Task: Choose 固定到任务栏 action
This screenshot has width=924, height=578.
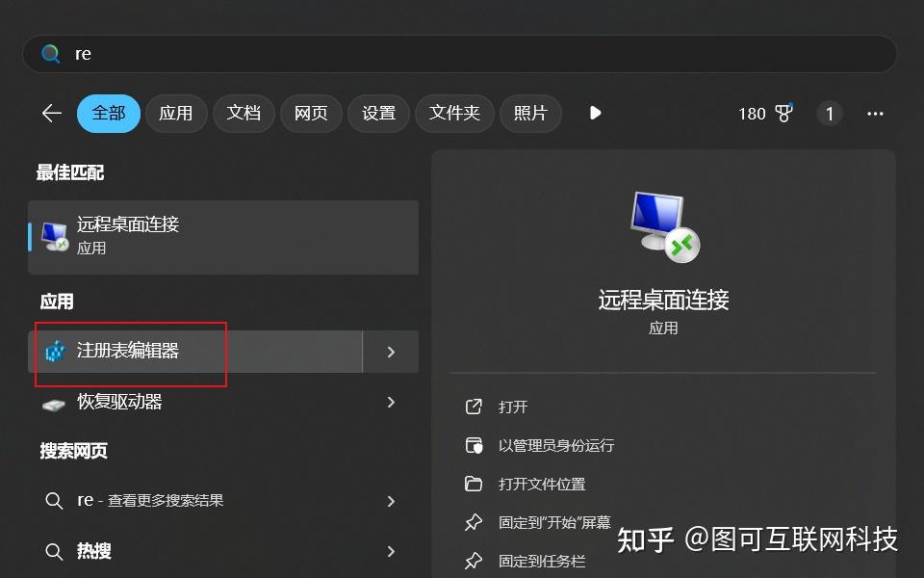Action: point(542,561)
